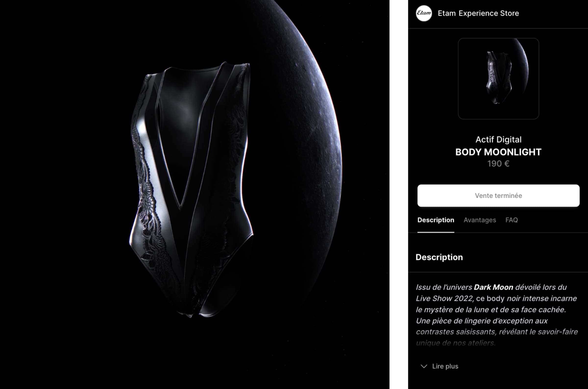588x389 pixels.
Task: Click the faded 'unique de nos ateliers' line
Action: click(x=455, y=343)
